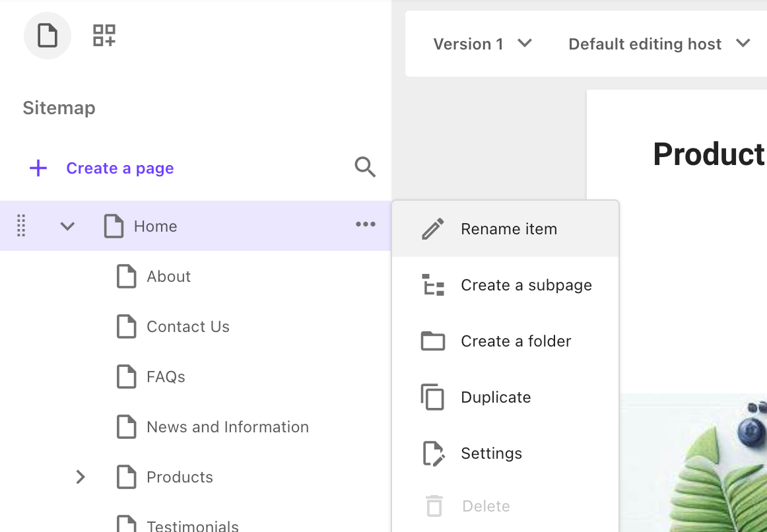Expand the Products tree node

pyautogui.click(x=81, y=477)
